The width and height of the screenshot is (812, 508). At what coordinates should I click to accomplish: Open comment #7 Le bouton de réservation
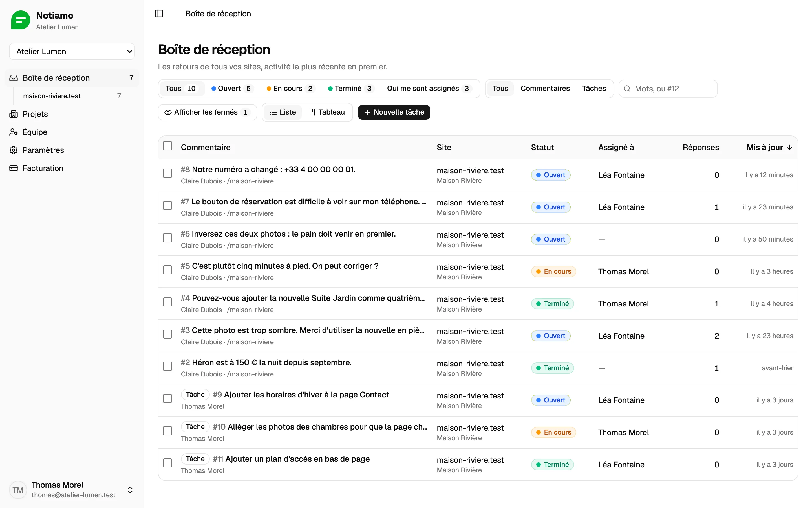pyautogui.click(x=303, y=202)
